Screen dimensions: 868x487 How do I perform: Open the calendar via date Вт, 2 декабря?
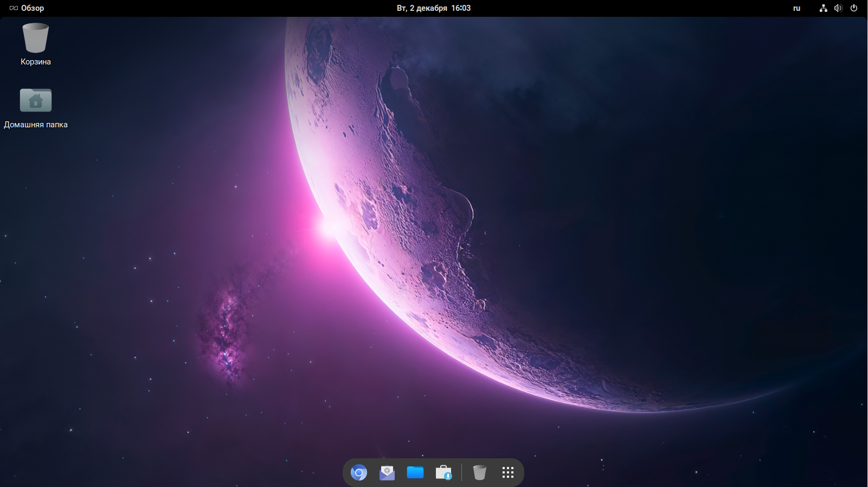(x=422, y=8)
